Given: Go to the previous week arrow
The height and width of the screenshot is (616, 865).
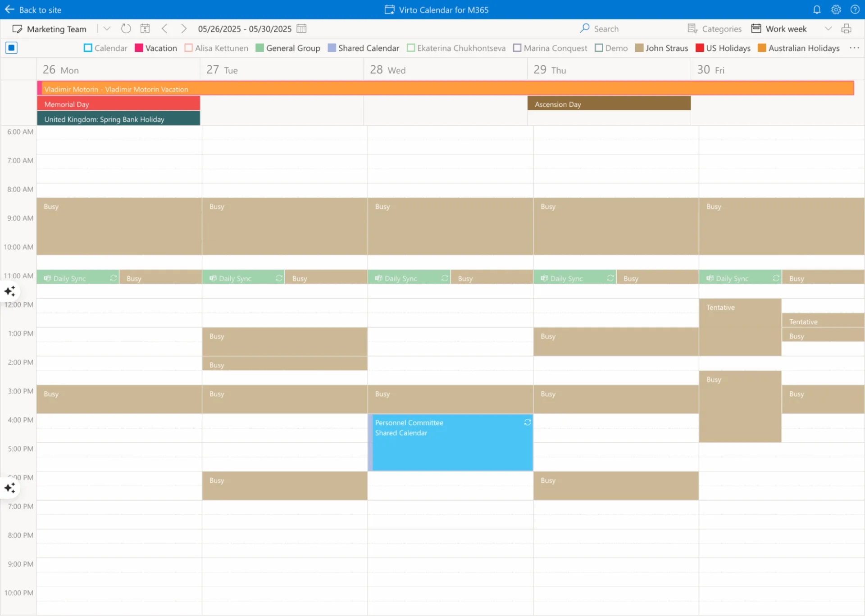Looking at the screenshot, I should 165,28.
